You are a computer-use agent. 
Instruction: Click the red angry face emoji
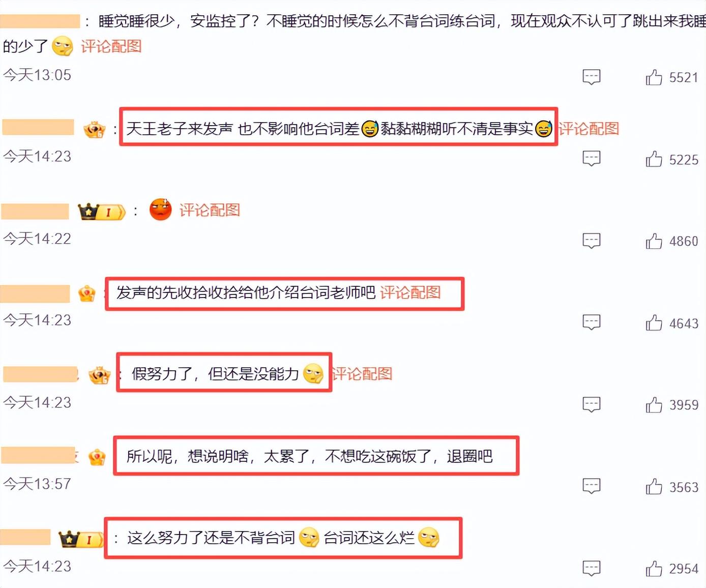(x=160, y=210)
